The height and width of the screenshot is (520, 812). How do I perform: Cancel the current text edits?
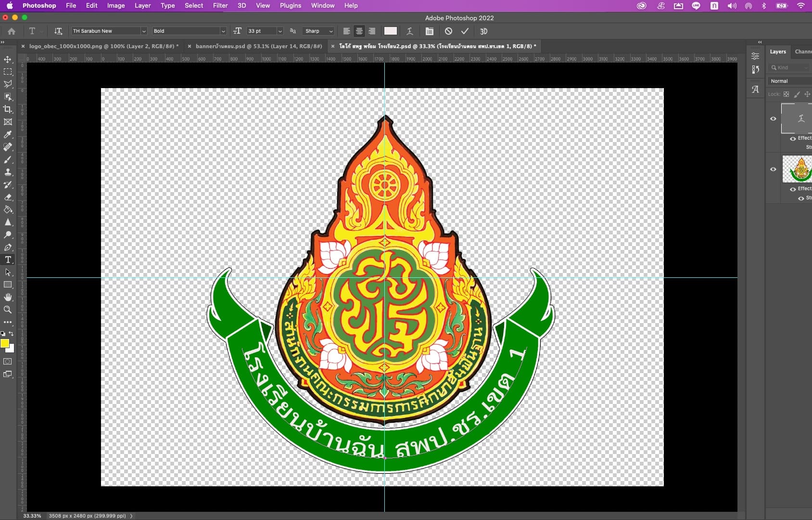[448, 31]
